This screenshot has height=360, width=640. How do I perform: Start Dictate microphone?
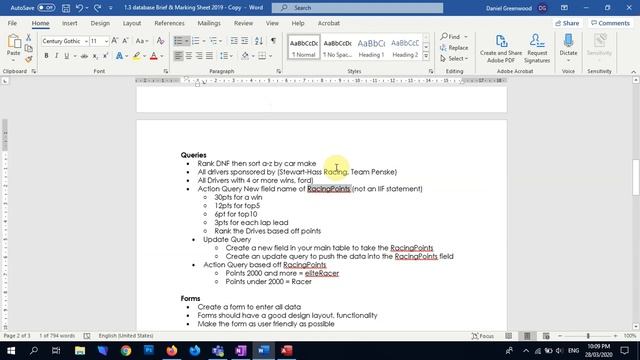coord(568,45)
